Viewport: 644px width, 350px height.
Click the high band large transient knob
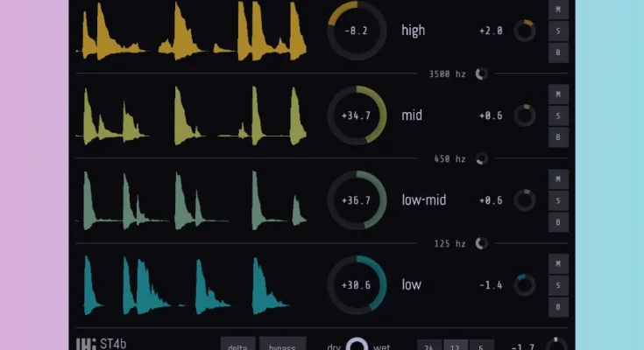point(357,31)
